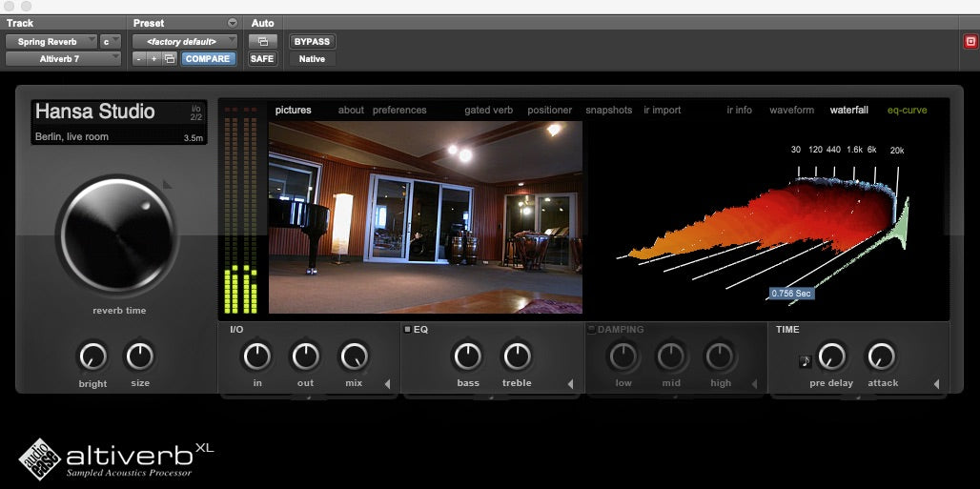Adjust the damping mid knob
Viewport: 980px width, 489px height.
(671, 357)
